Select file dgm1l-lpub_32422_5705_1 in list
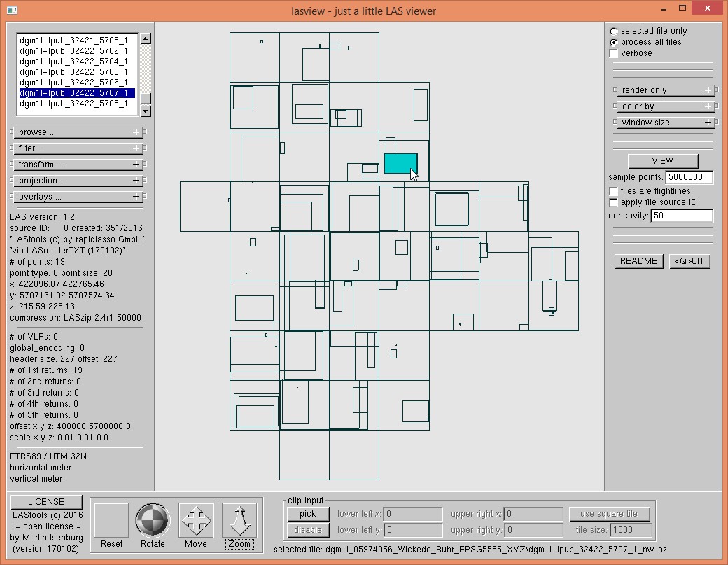Viewport: 728px width, 565px height. (x=73, y=72)
